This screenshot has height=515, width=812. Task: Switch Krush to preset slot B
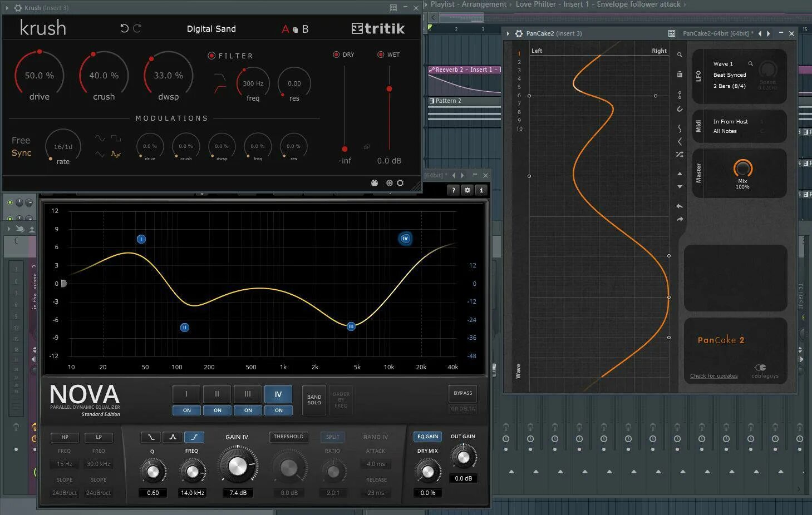(x=305, y=29)
